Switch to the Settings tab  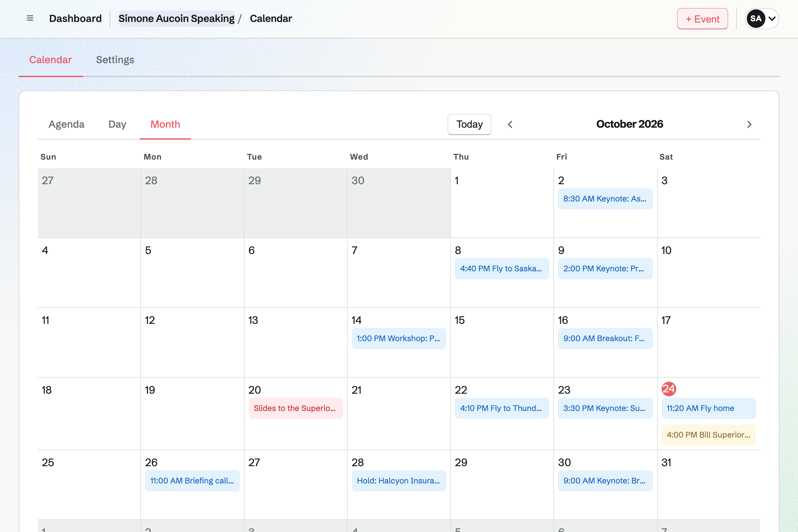[115, 60]
